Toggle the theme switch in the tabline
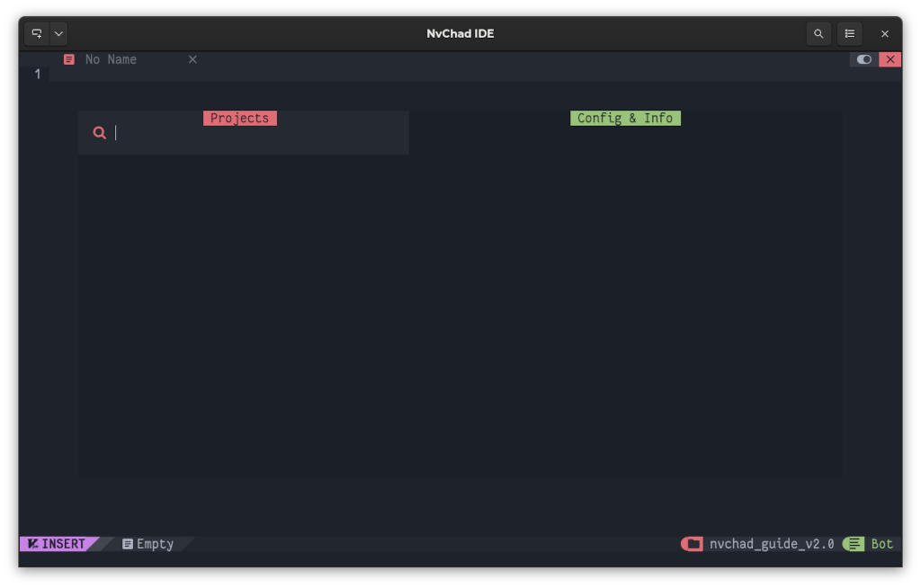This screenshot has height=588, width=921. [x=863, y=59]
